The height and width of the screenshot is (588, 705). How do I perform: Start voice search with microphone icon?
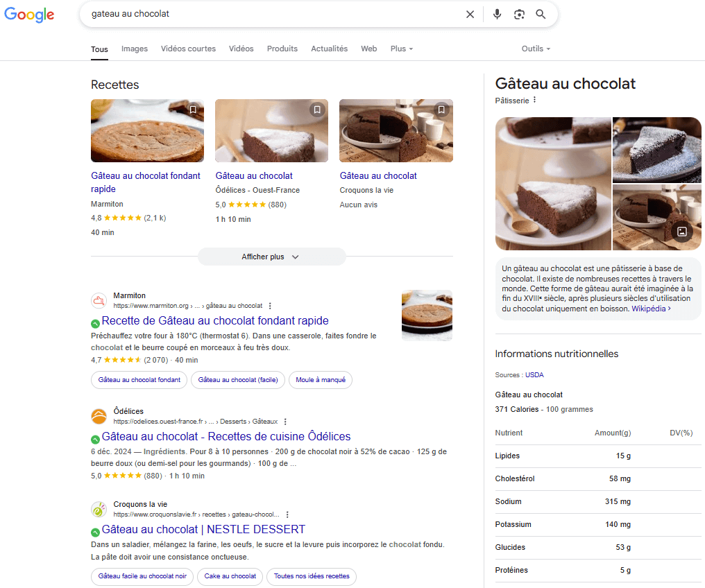click(x=497, y=15)
